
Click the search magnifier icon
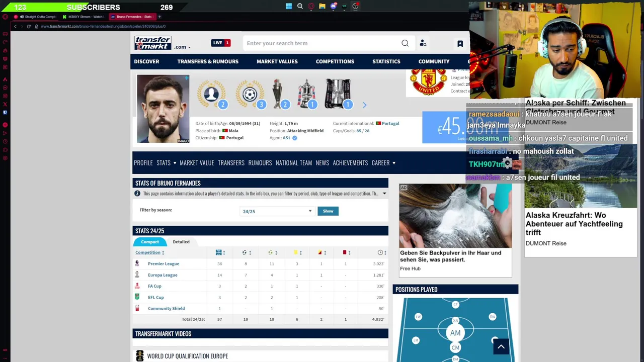(405, 43)
